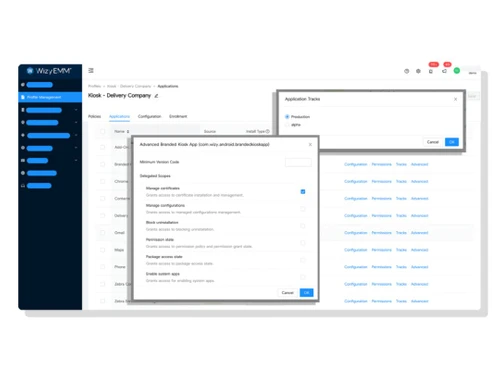The width and height of the screenshot is (500, 375).
Task: Open Permissions link in Contacts row
Action: tap(382, 198)
